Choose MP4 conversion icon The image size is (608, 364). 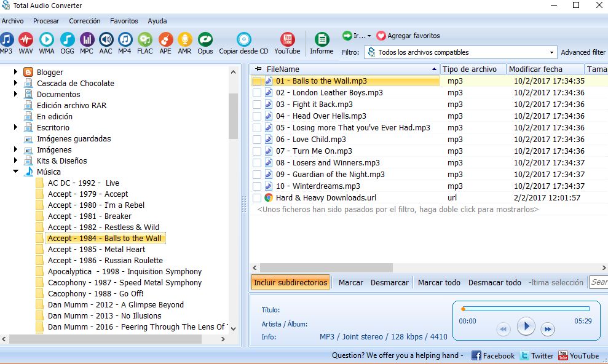pos(125,39)
